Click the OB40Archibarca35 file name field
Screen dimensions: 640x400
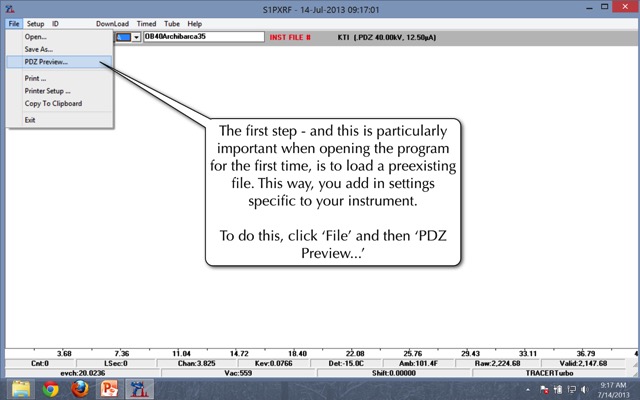204,37
